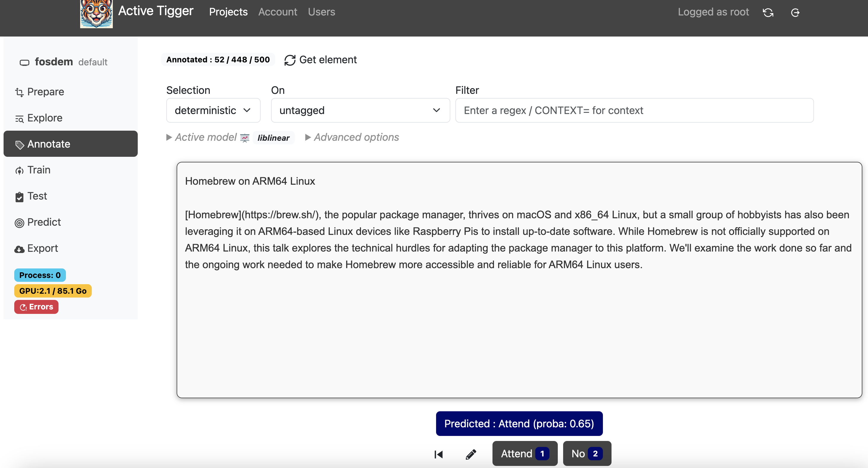Click the pencil edit icon
This screenshot has height=468, width=868.
(471, 454)
